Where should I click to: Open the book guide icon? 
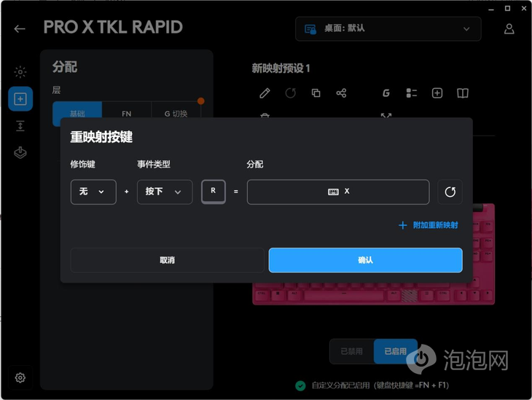pos(463,93)
